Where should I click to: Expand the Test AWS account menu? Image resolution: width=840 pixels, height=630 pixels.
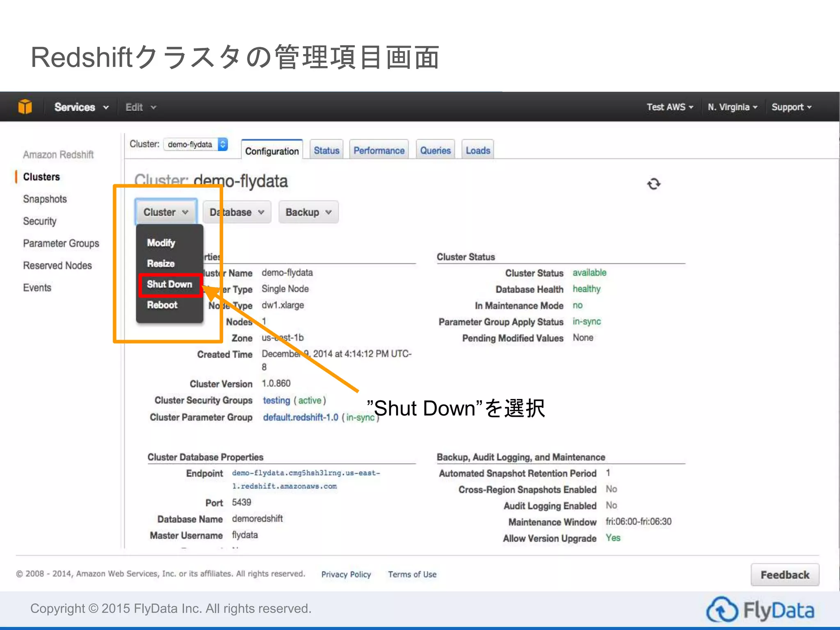[670, 107]
